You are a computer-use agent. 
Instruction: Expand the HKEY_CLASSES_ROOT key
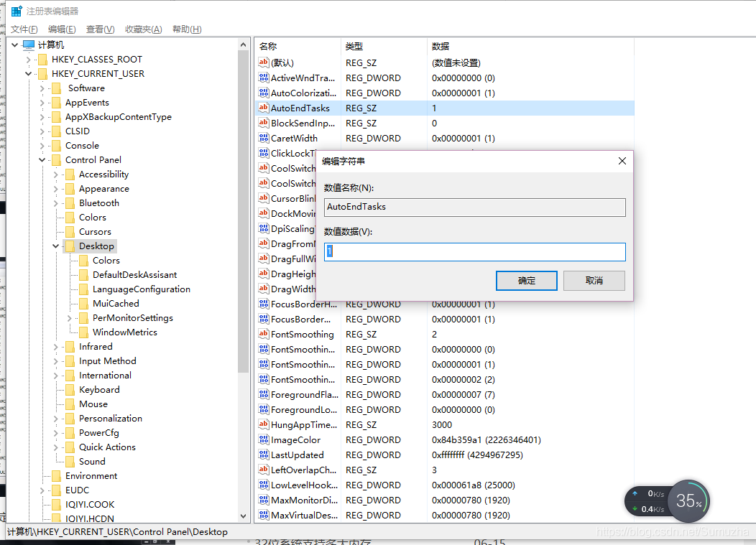29,60
